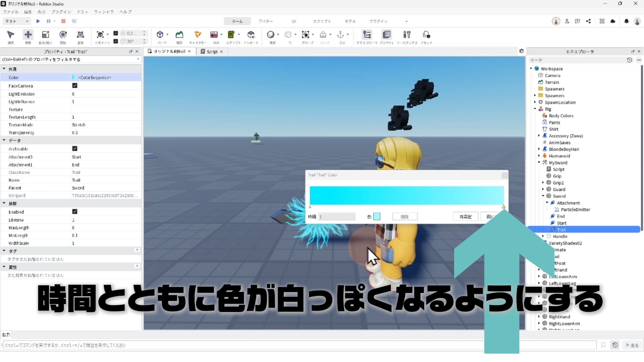
Task: Collapse the Workspace tree node
Action: [x=531, y=69]
